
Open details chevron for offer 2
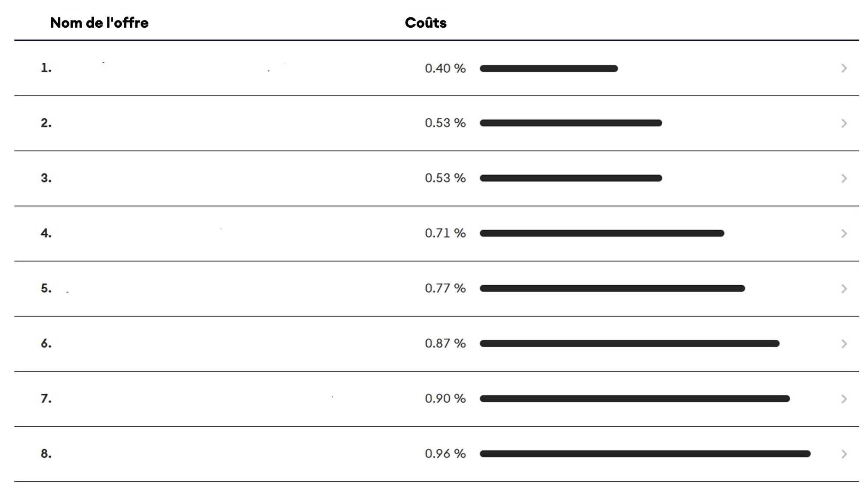[844, 123]
